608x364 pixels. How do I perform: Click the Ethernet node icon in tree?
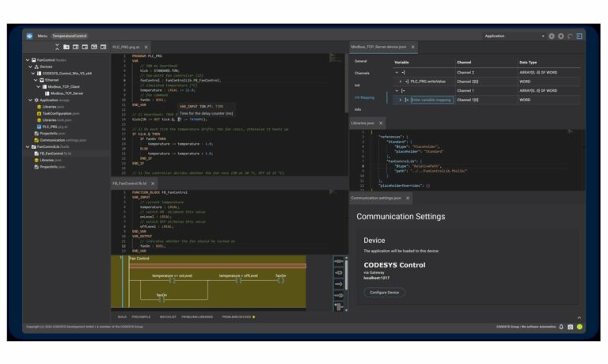(42, 80)
